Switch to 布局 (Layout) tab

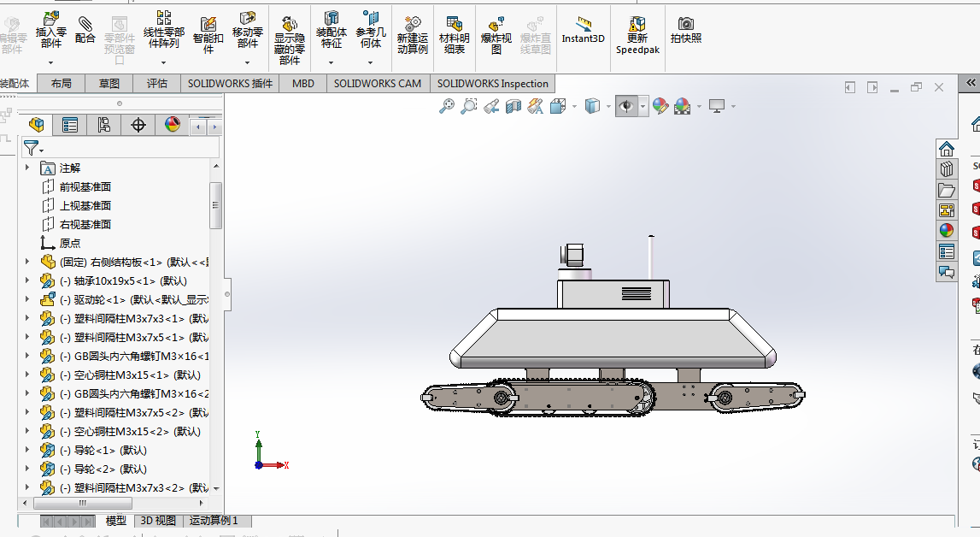tap(62, 84)
